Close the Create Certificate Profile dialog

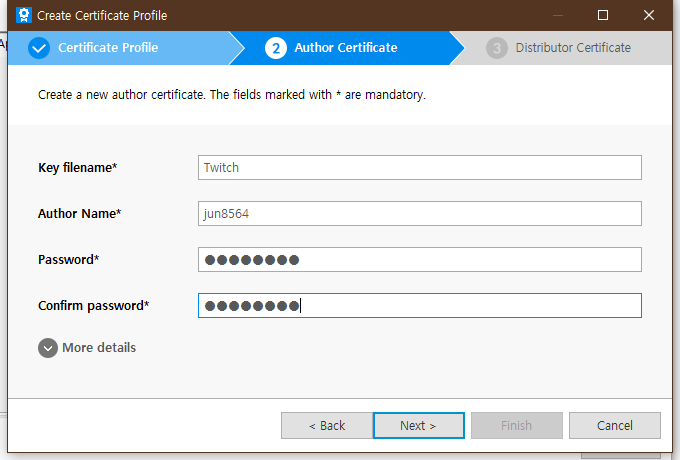[649, 15]
